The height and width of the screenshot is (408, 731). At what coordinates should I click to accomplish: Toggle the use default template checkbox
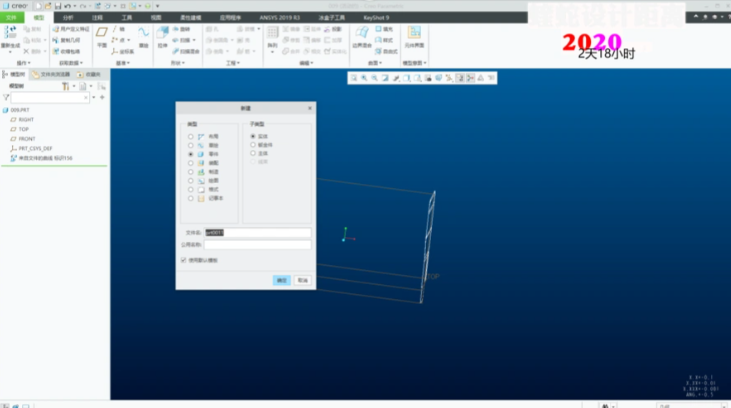point(183,260)
